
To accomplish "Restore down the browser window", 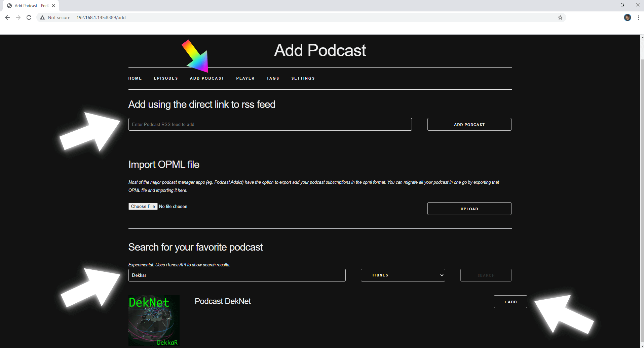I will (x=622, y=5).
